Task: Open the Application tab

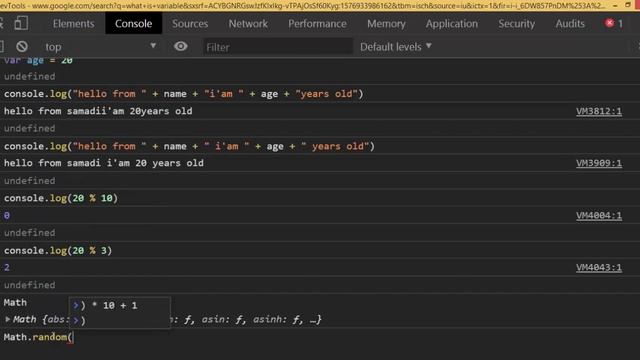Action: (451, 24)
